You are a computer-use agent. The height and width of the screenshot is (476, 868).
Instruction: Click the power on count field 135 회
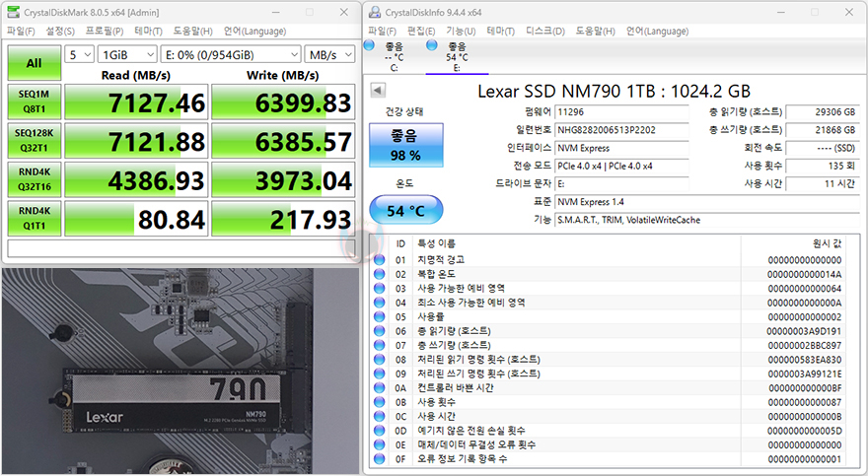[822, 166]
